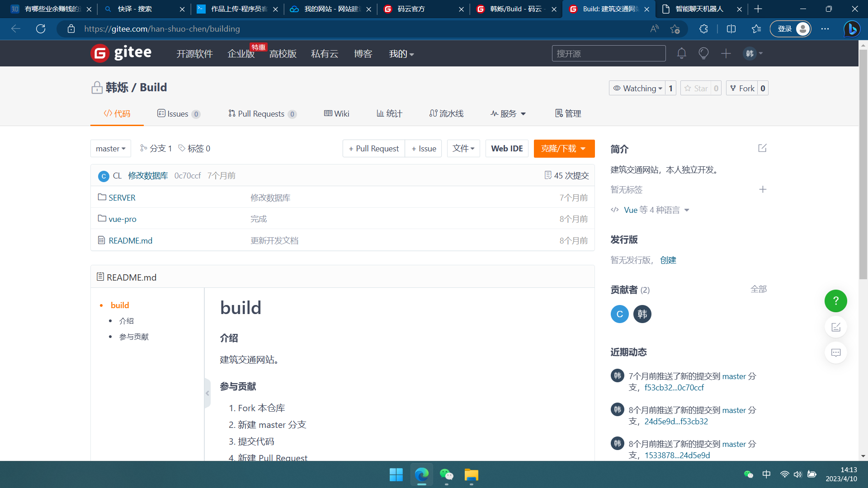Click the plus icon to add new

tap(726, 53)
